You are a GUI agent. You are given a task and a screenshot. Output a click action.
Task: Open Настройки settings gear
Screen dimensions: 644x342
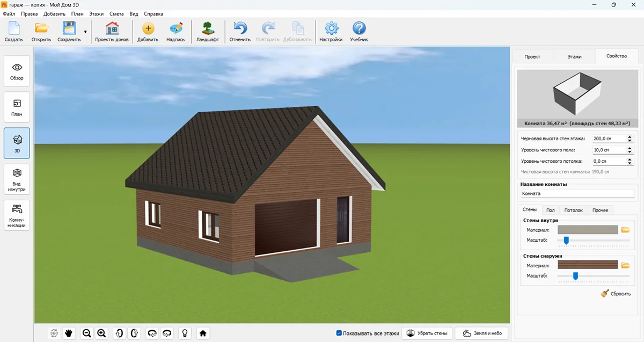331,32
